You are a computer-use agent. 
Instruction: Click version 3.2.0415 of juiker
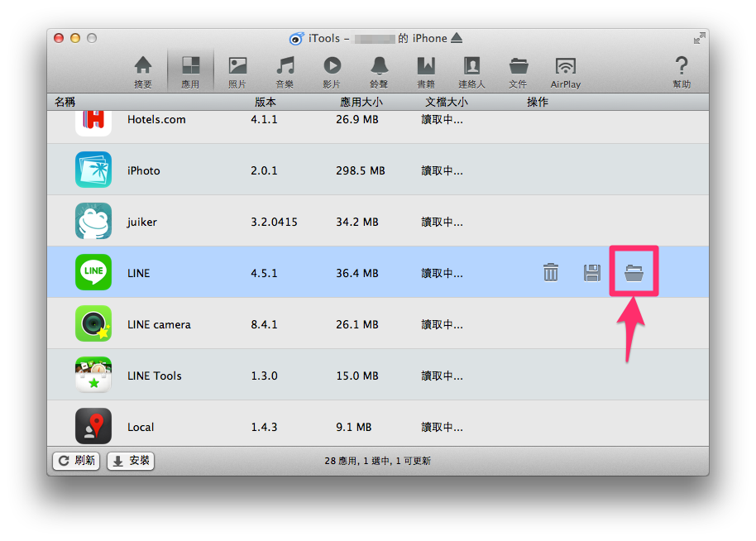(274, 222)
